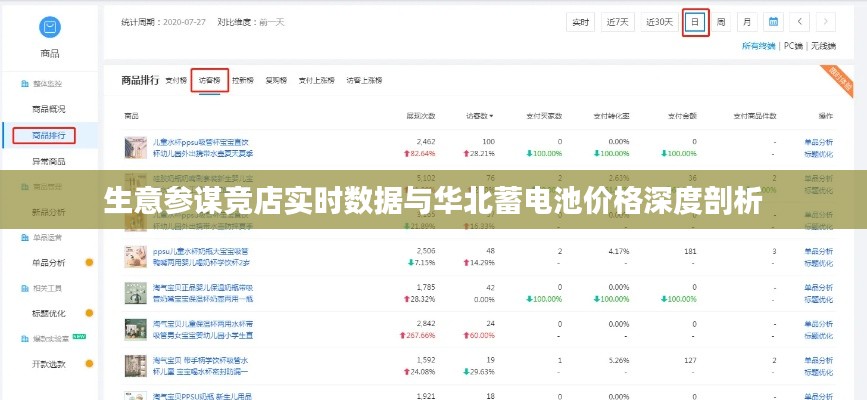Image resolution: width=867 pixels, height=400 pixels.
Task: Click the 支付转化率 column header
Action: (x=612, y=116)
